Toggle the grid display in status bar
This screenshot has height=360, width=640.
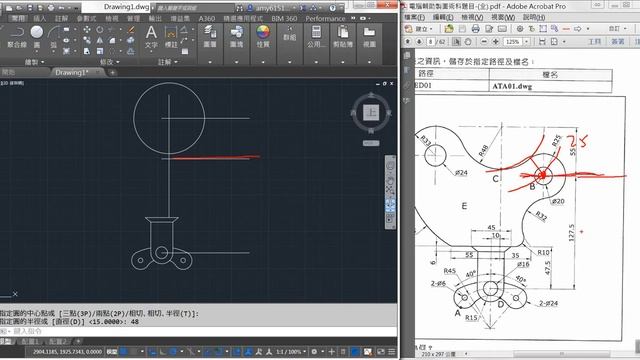coord(124,351)
